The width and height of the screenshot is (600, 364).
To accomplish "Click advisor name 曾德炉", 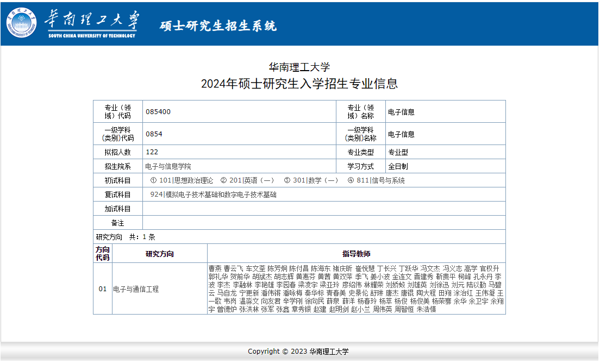I will (227, 309).
